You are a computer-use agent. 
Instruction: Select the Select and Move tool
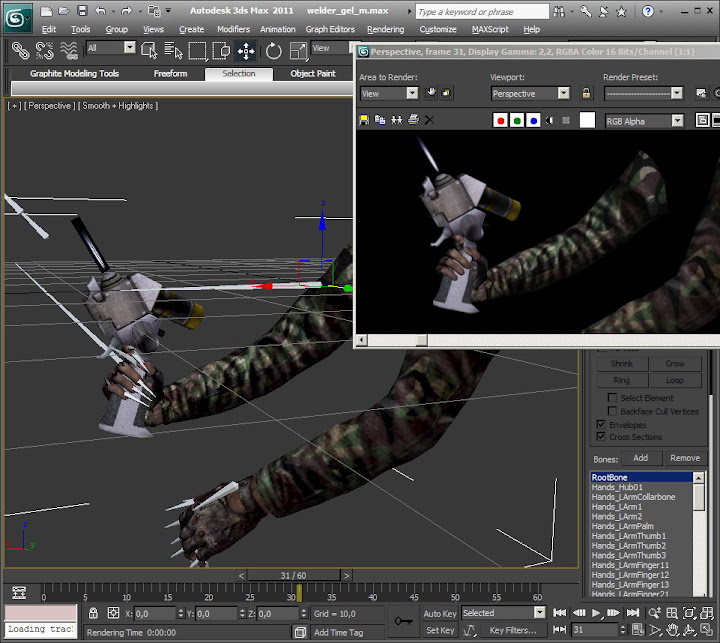(246, 51)
